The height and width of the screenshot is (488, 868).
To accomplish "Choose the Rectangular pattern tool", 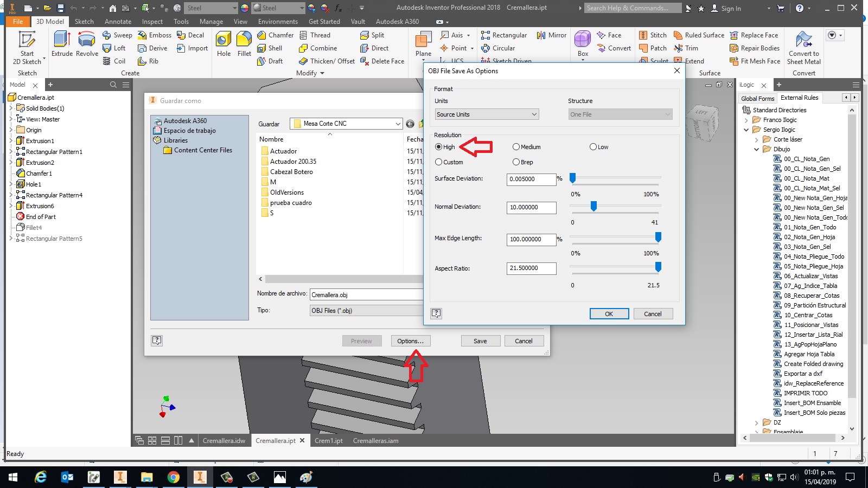I will (504, 35).
